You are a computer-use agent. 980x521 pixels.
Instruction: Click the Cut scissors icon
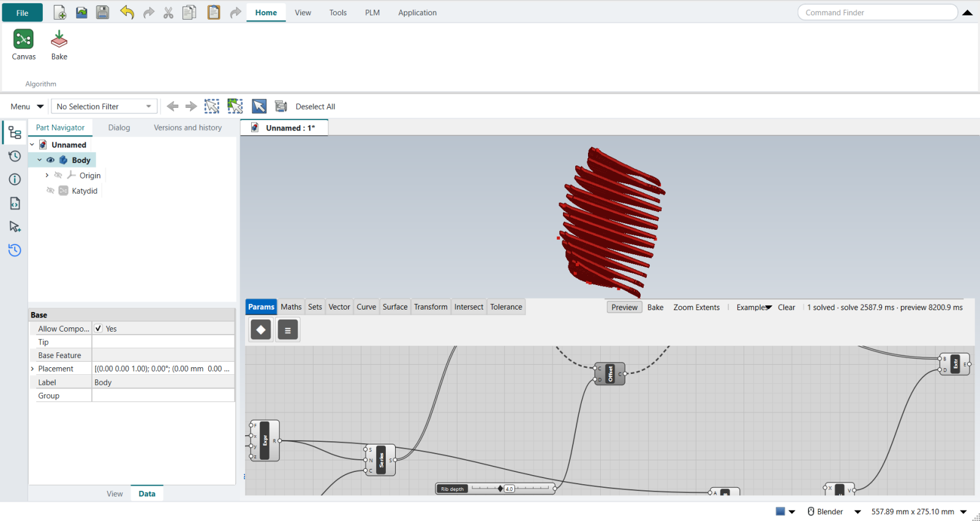point(168,13)
